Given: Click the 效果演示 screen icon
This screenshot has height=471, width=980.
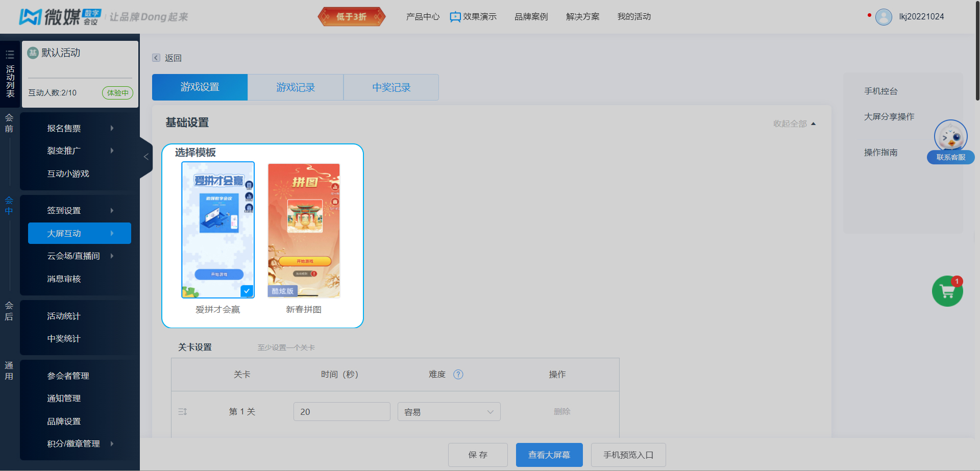Looking at the screenshot, I should (x=455, y=17).
